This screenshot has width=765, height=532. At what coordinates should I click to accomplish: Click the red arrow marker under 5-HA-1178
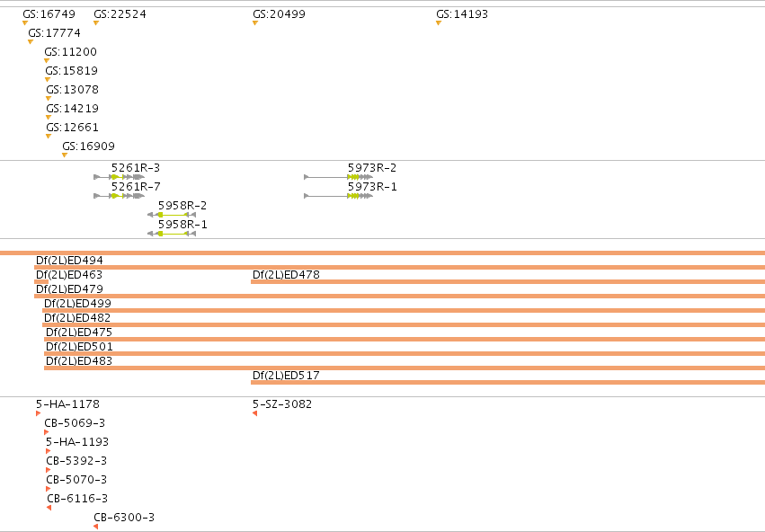tap(38, 413)
